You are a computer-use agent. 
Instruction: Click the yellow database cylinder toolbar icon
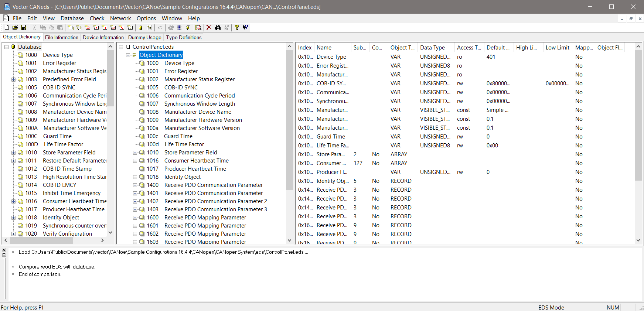coord(140,28)
